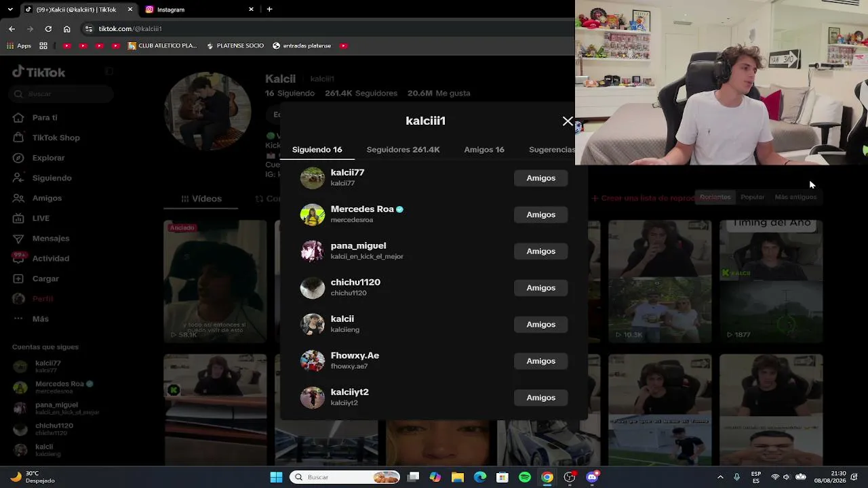Open the Anclado video with 58.3K views
Viewport: 868px width, 488px height.
[x=215, y=281]
